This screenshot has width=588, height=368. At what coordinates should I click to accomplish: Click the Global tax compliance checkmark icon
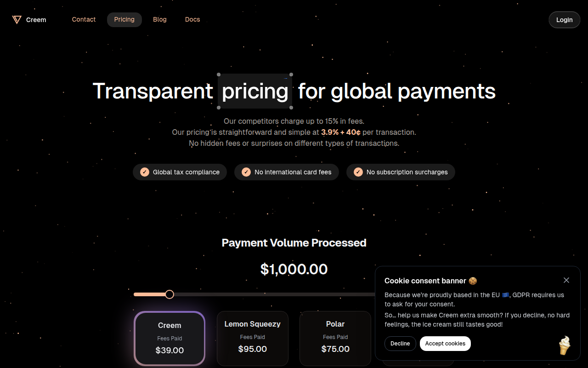[145, 172]
